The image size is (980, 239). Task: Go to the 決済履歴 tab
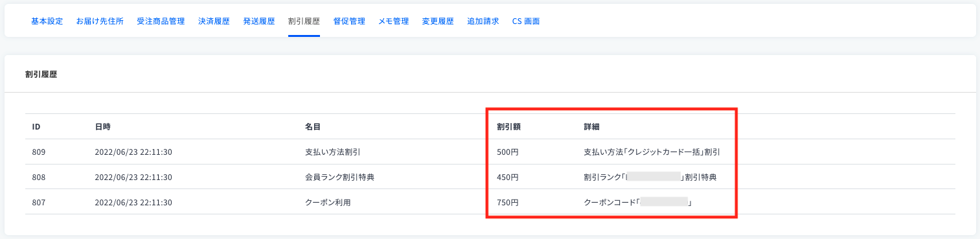(214, 21)
